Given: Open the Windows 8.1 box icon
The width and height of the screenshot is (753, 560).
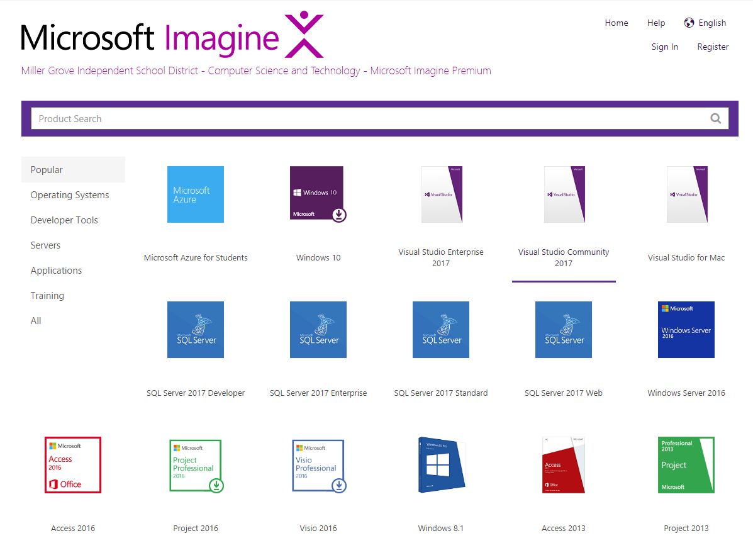Looking at the screenshot, I should 442,465.
